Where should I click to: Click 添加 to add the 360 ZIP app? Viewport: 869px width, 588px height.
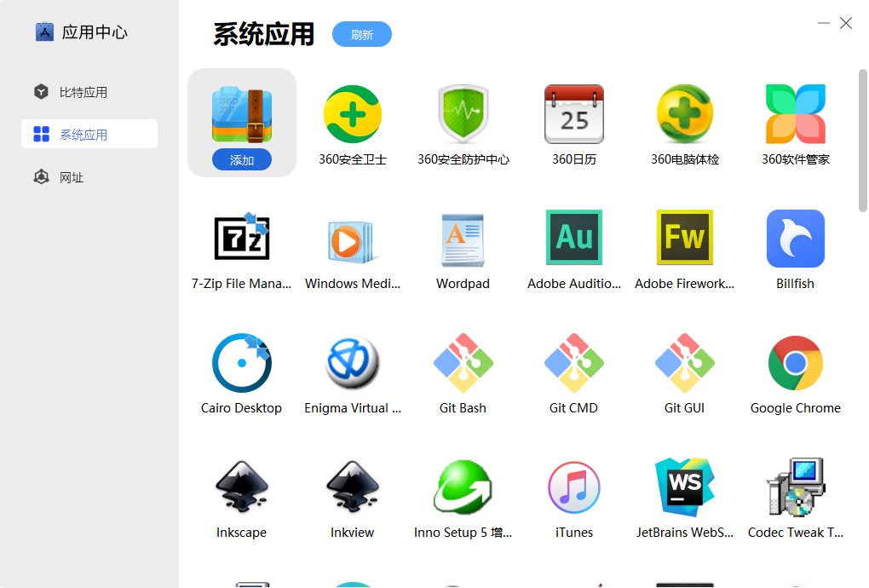(x=241, y=159)
